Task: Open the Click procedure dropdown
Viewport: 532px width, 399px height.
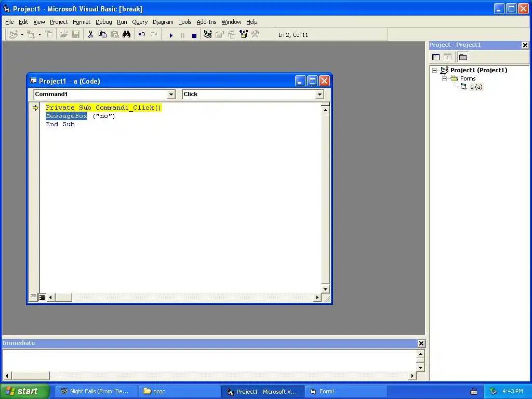Action: coord(320,95)
